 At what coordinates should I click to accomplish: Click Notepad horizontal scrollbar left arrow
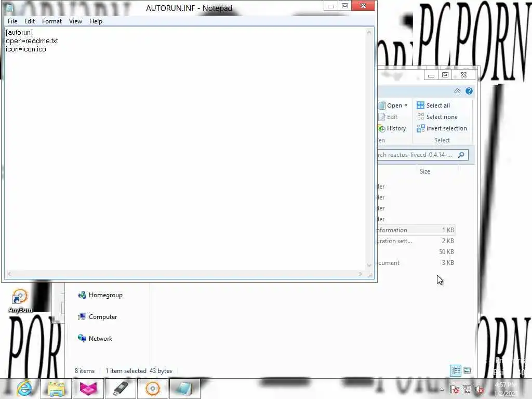point(9,274)
